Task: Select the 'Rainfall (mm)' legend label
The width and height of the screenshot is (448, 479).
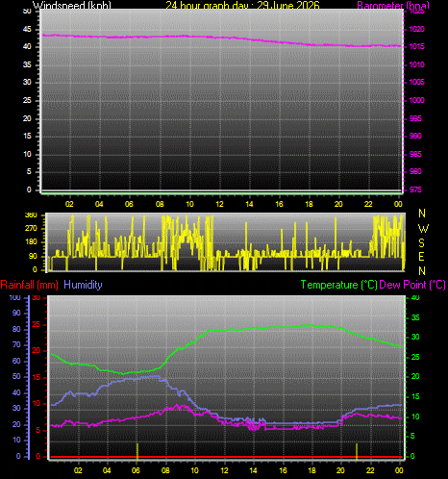Action: [x=29, y=285]
